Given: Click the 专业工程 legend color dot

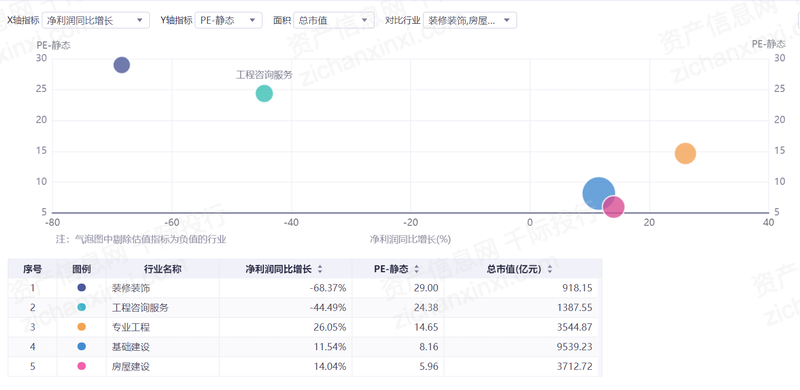Looking at the screenshot, I should pos(82,327).
